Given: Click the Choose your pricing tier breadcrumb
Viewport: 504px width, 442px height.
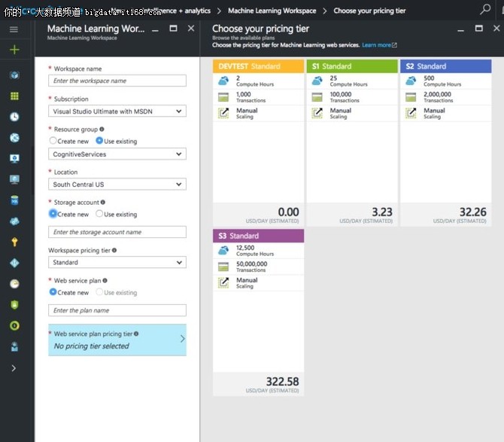Looking at the screenshot, I should pos(369,11).
